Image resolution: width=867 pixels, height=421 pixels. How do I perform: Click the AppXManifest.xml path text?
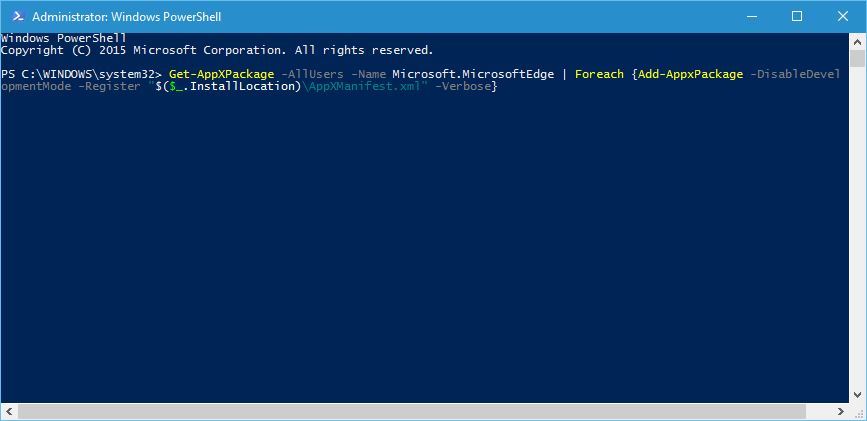click(x=363, y=87)
